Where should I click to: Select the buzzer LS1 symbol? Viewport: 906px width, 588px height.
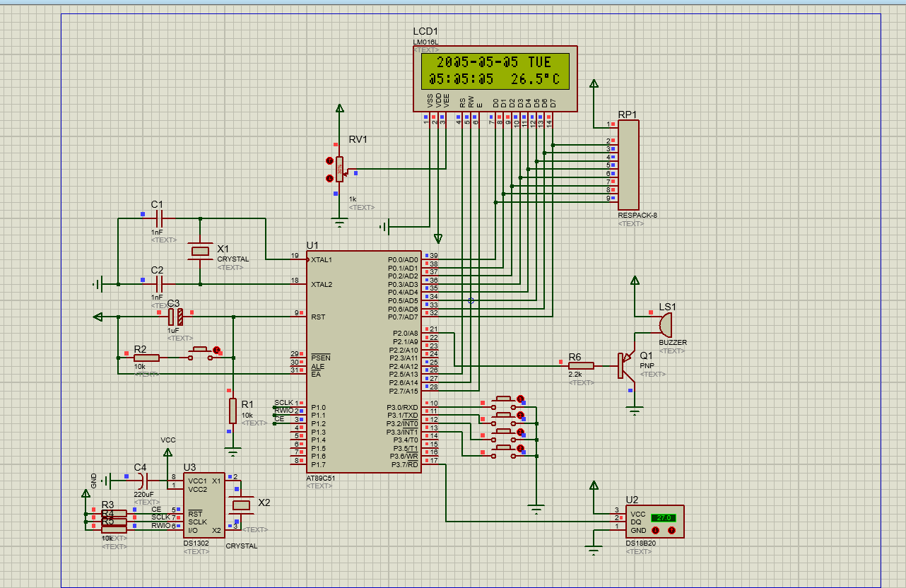click(x=665, y=324)
